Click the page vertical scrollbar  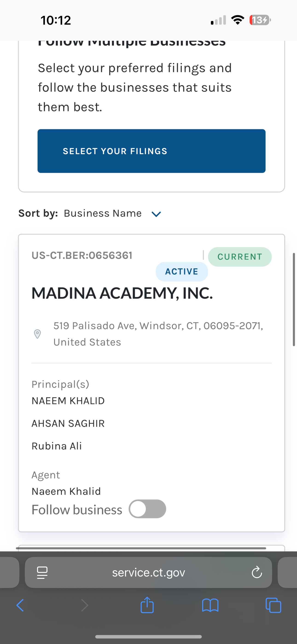[294, 299]
